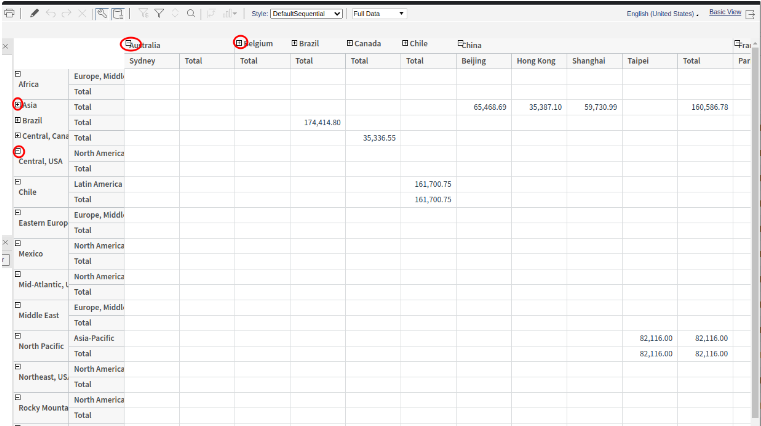Click the Shanghai value 59,730.99
This screenshot has width=761, height=426.
tap(601, 107)
